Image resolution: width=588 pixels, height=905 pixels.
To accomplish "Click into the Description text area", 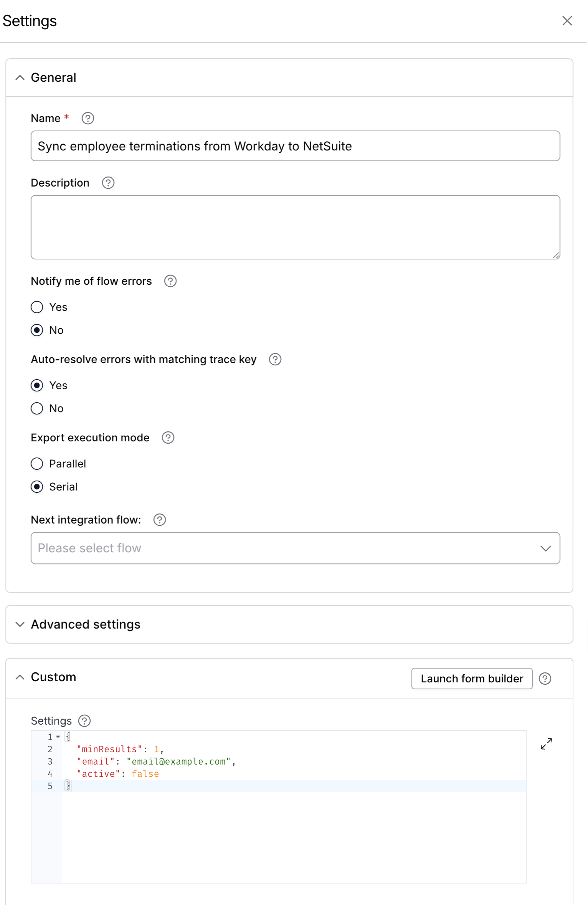I will 296,228.
